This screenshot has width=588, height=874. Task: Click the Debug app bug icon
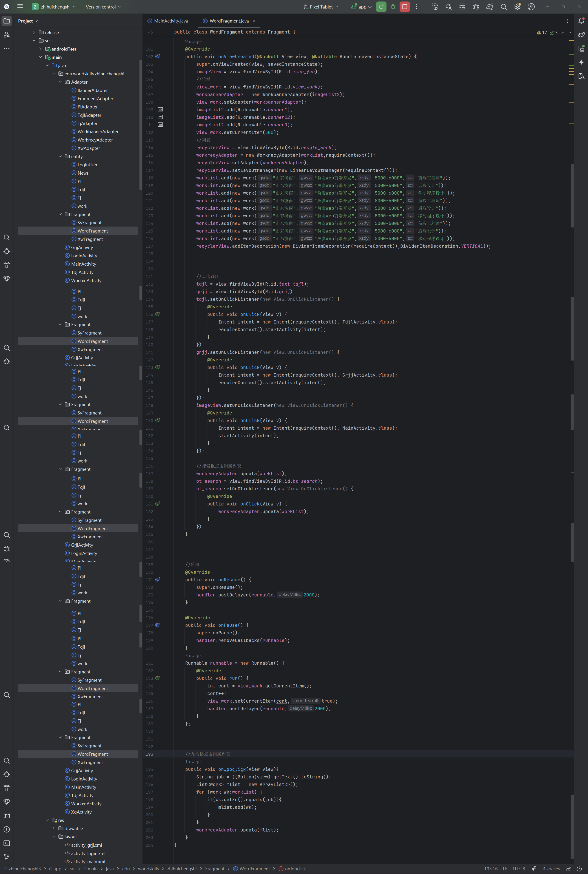tap(393, 7)
